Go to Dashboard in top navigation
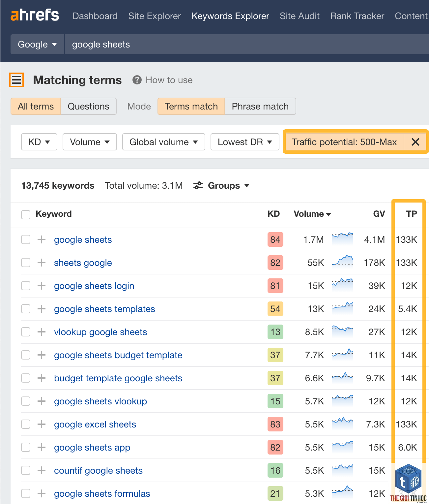The height and width of the screenshot is (504, 429). 95,16
